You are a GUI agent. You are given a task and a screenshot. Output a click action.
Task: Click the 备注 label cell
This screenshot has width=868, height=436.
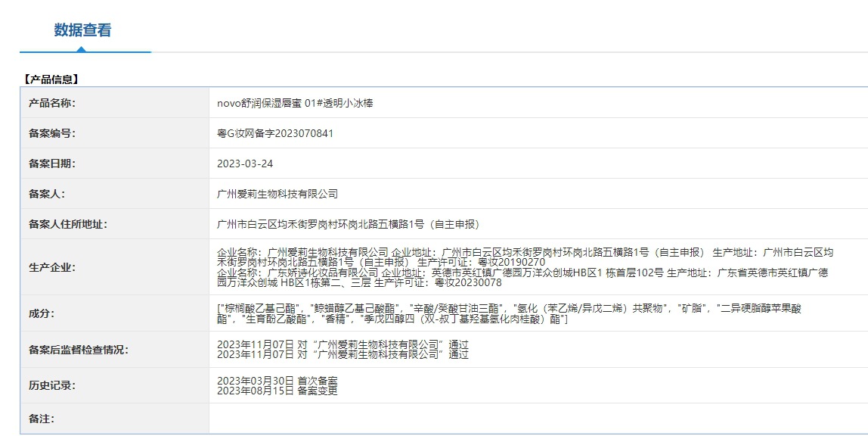(x=115, y=419)
